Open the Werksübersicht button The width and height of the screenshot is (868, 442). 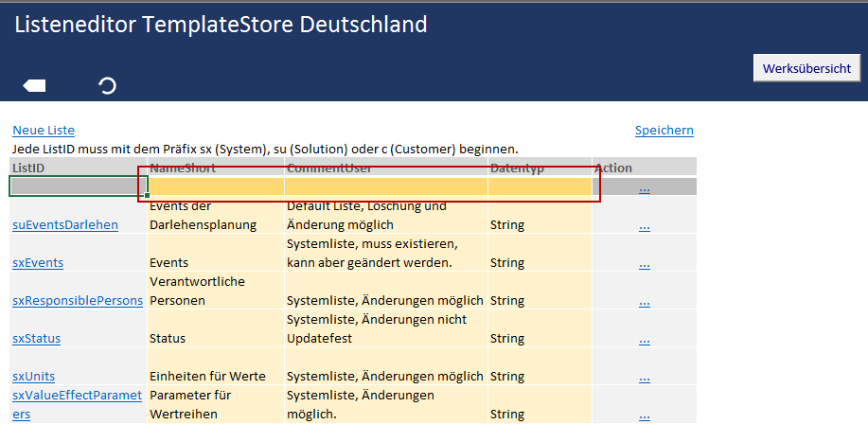[806, 68]
